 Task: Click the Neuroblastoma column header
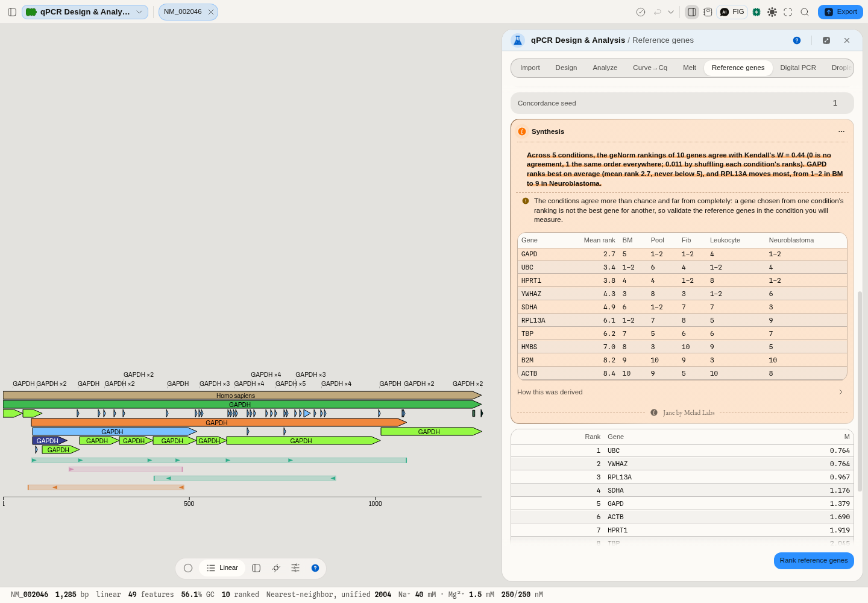(x=791, y=240)
